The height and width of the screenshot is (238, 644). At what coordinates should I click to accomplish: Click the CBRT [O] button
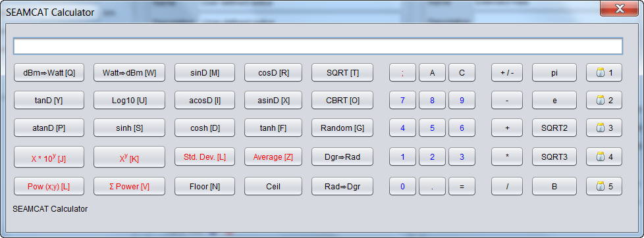(342, 100)
